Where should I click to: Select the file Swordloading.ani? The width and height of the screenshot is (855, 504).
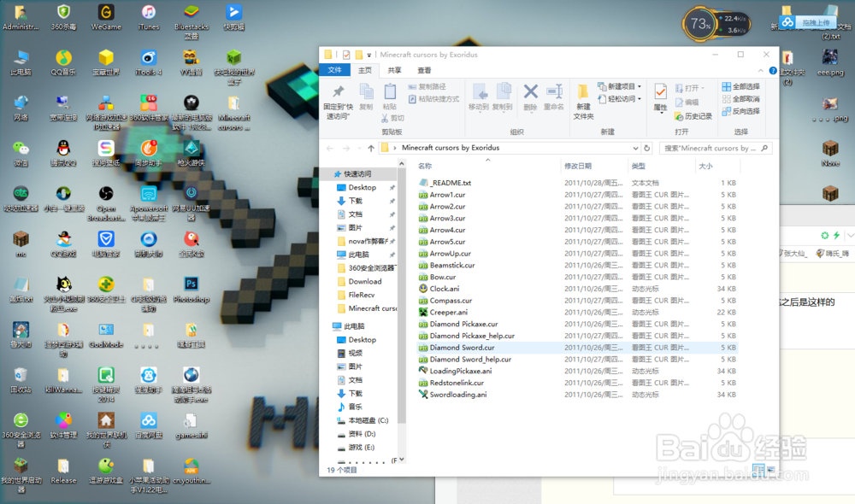pos(452,395)
